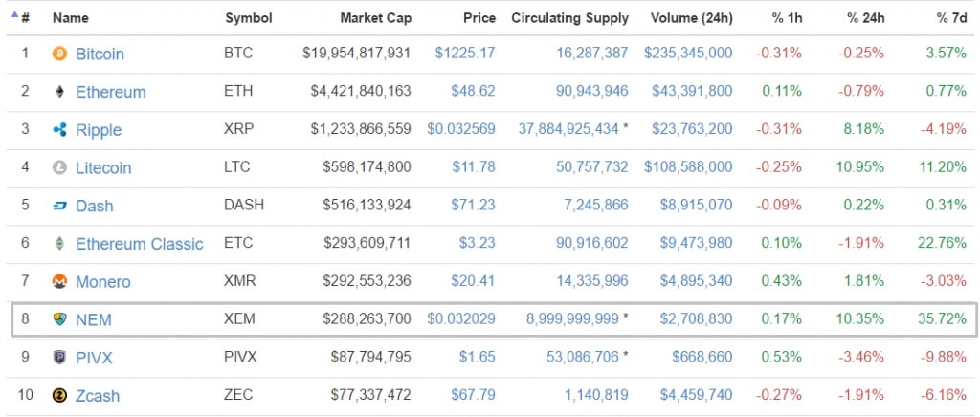Click the Monero logo icon
The image size is (980, 417).
59,282
